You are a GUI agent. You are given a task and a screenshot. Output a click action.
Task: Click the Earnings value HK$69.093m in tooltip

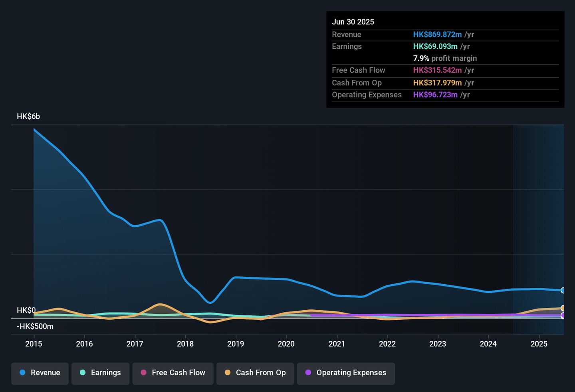(435, 46)
